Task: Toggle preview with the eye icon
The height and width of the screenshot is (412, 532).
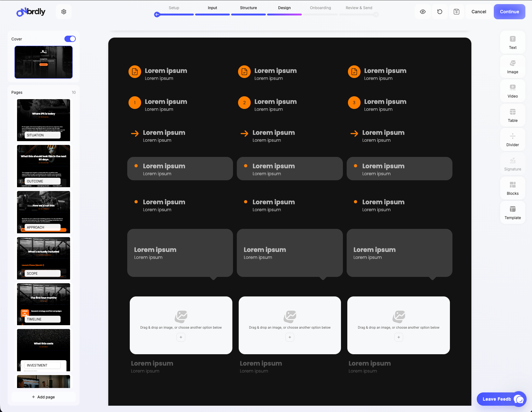Action: 423,12
